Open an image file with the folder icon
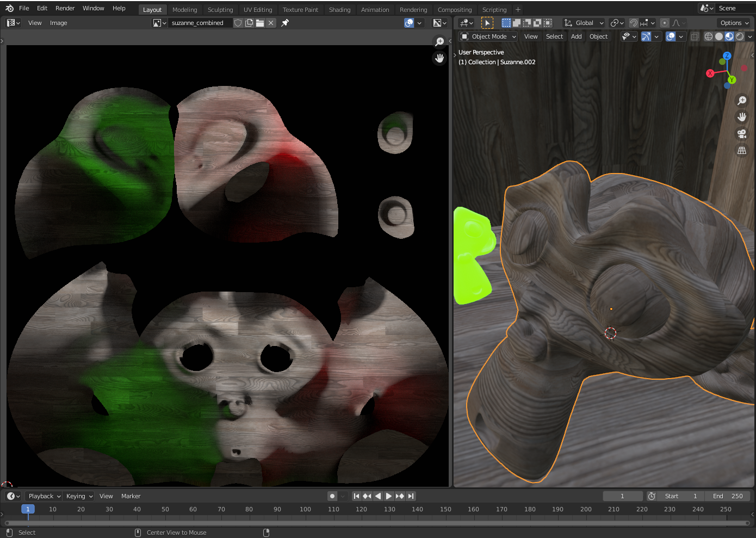The image size is (756, 538). pyautogui.click(x=260, y=23)
